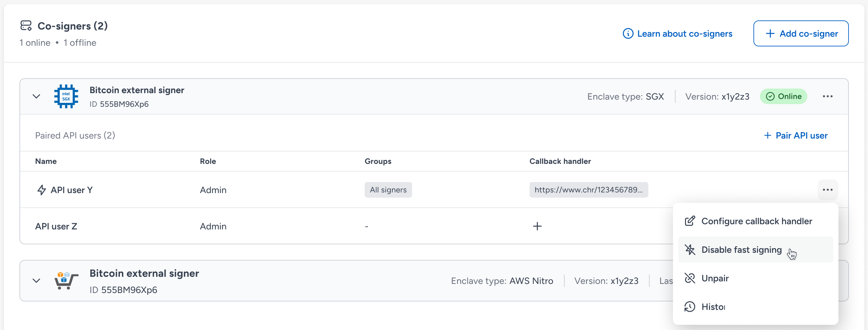Expand the AWS Nitro Bitcoin external signer card

coord(36,280)
